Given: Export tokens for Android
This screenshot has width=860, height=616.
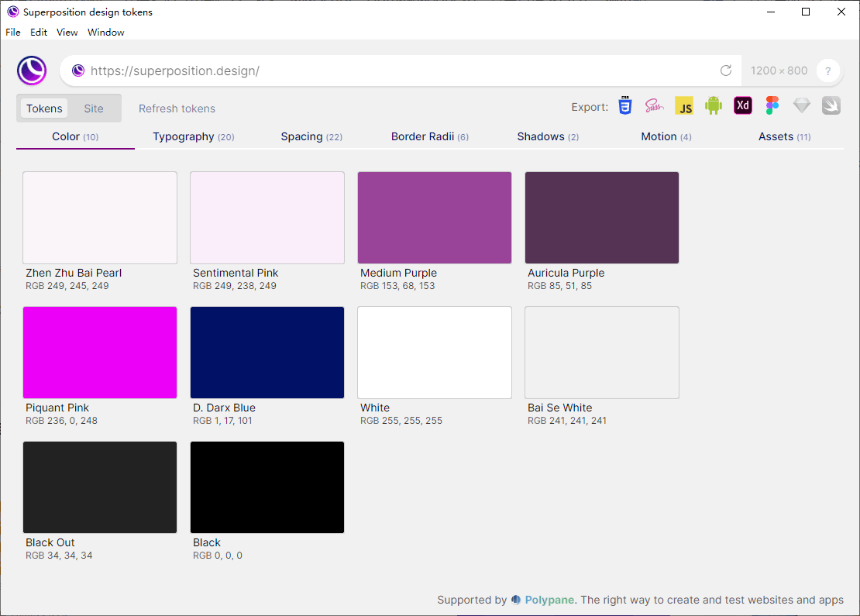Looking at the screenshot, I should (714, 106).
